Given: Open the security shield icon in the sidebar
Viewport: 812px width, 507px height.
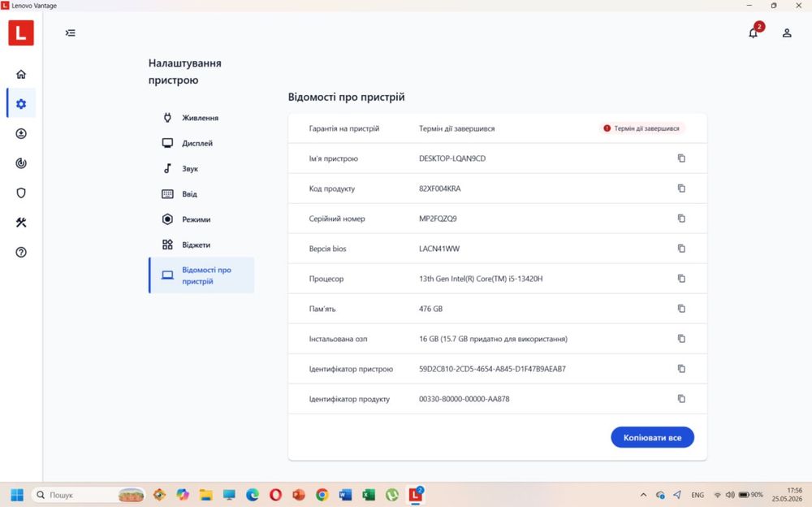Looking at the screenshot, I should pos(21,193).
